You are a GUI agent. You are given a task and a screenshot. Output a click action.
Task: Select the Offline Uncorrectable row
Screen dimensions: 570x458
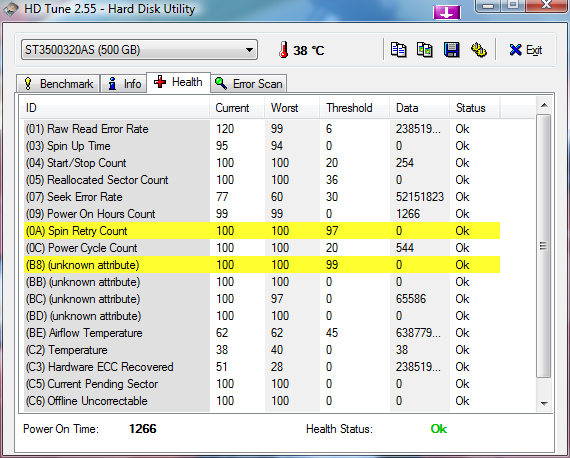pos(262,401)
